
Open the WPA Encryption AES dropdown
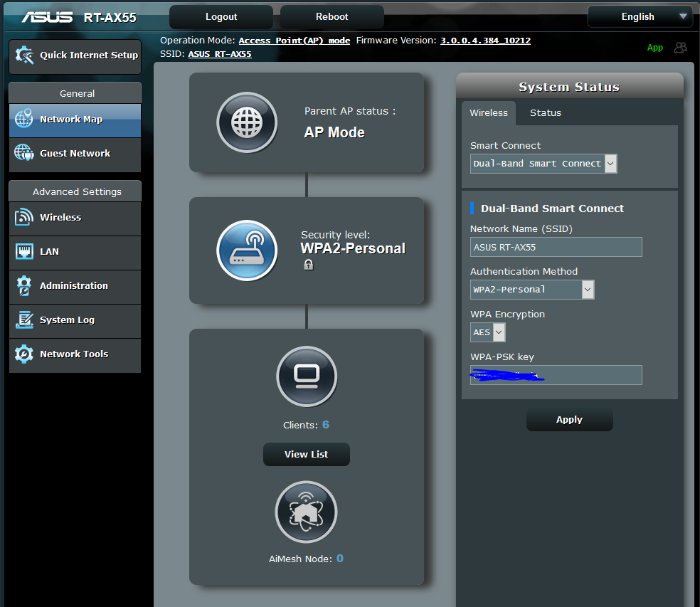(487, 332)
